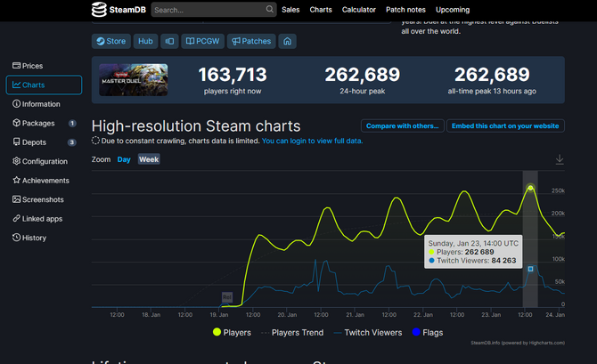Screen dimensions: 597x364
Task: Open Achievements in sidebar
Action: click(45, 181)
